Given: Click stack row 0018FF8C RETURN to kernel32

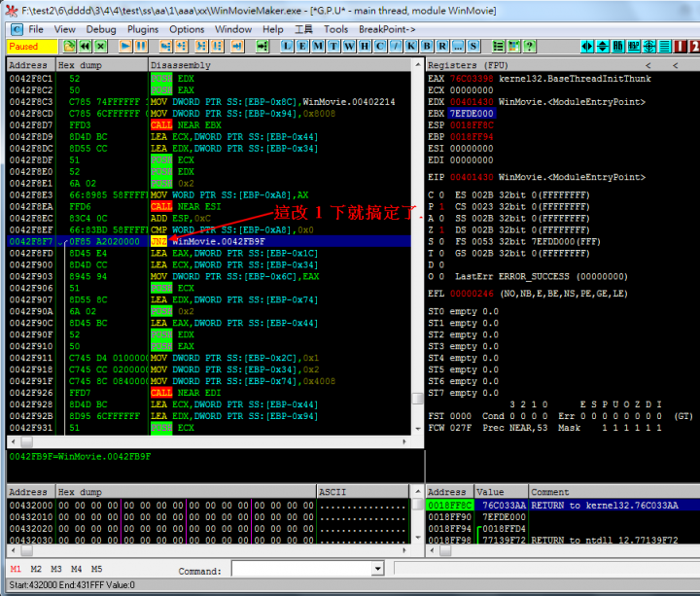Looking at the screenshot, I should tap(563, 505).
